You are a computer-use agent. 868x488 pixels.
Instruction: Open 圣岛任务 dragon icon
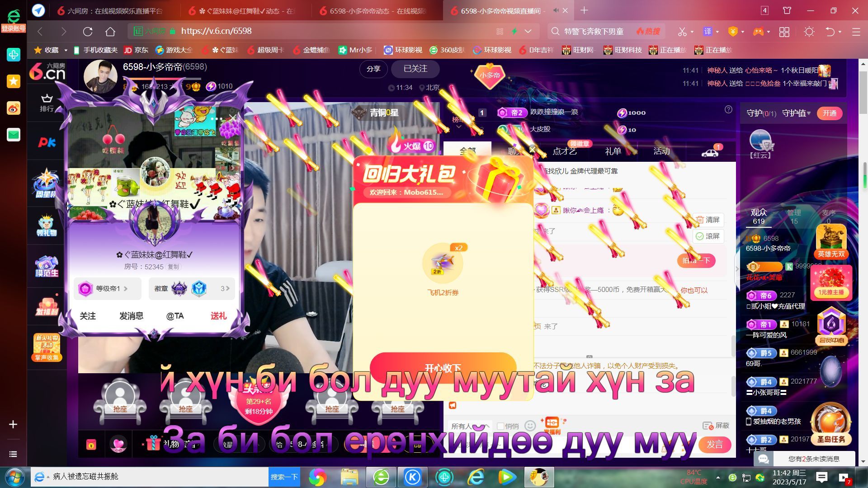click(831, 424)
